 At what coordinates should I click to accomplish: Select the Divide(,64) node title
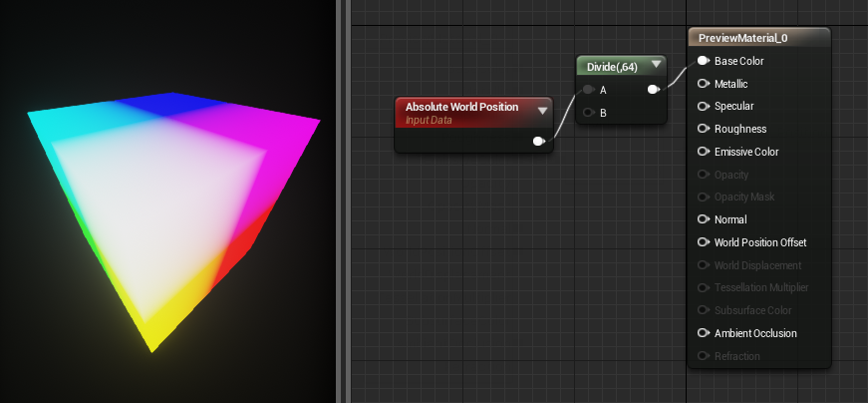point(612,67)
